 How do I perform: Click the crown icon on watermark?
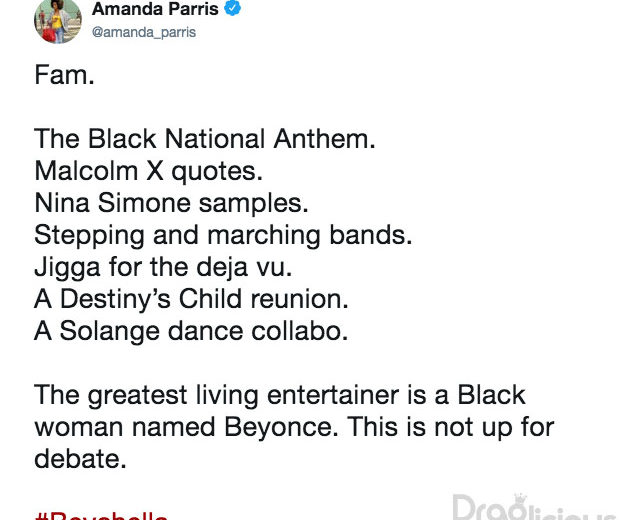[x=520, y=499]
